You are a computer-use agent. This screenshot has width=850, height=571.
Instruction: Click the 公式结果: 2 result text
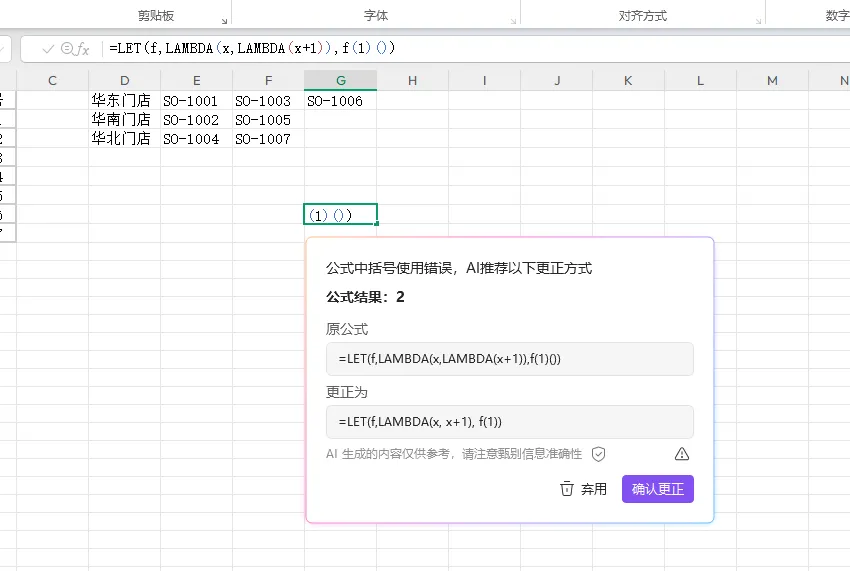pos(365,297)
